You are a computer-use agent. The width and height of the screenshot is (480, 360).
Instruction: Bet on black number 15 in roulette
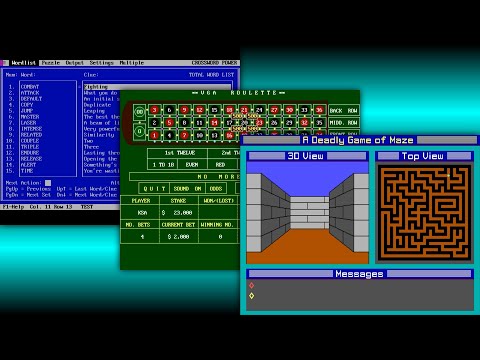click(214, 110)
